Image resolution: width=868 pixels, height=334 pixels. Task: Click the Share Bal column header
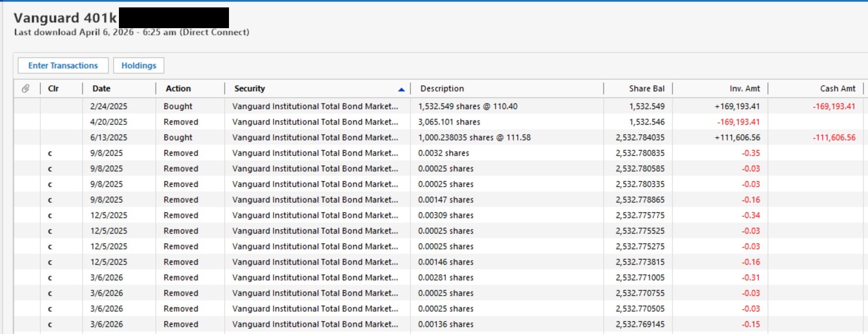tap(646, 88)
